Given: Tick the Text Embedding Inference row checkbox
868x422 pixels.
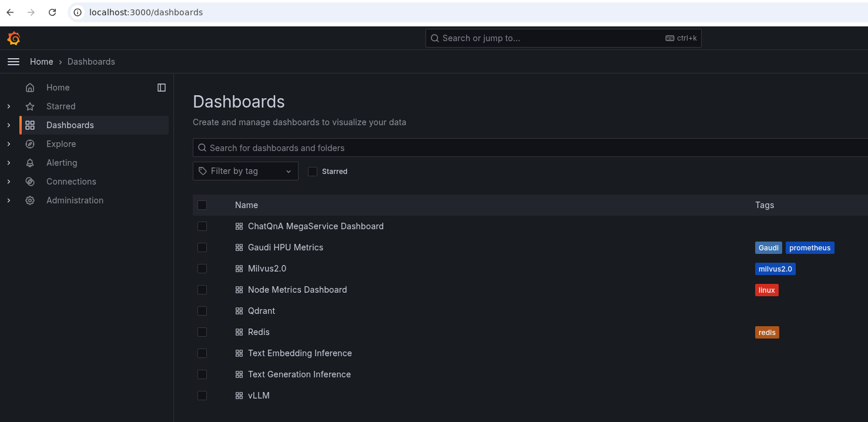Looking at the screenshot, I should (x=202, y=353).
